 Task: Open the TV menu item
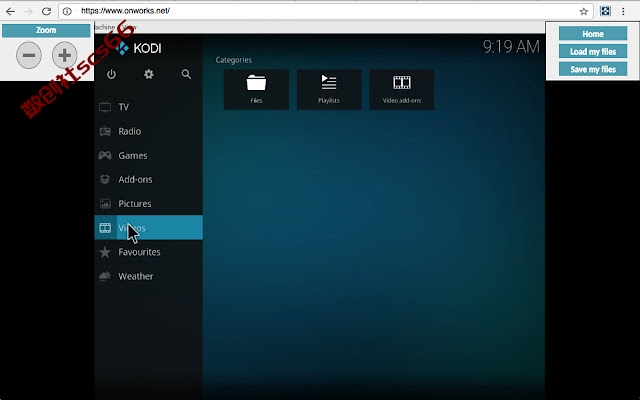point(149,107)
